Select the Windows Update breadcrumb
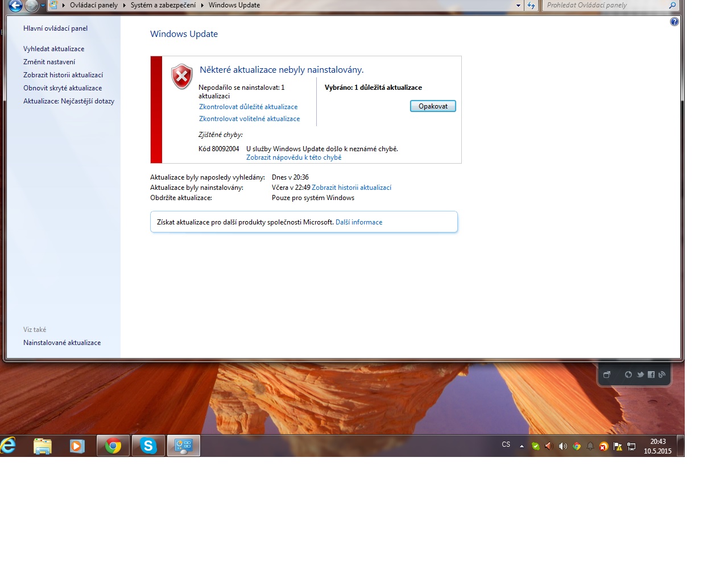728x582 pixels. [x=234, y=5]
